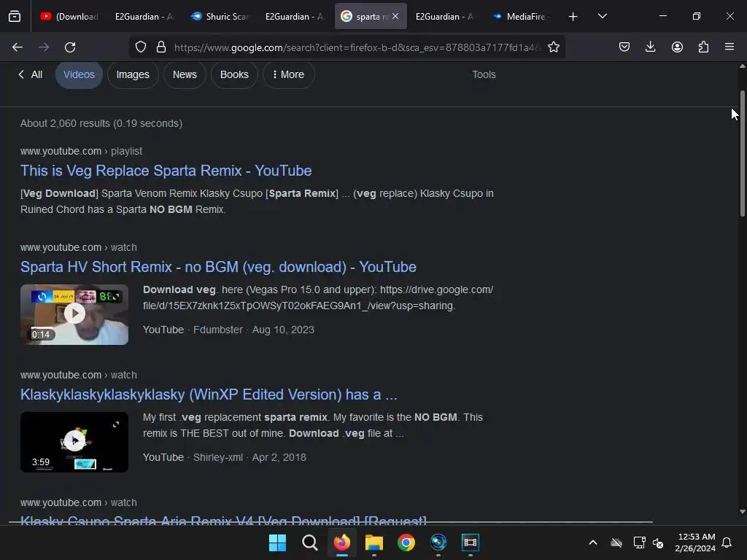Show hidden system tray icons
The image size is (747, 560).
(x=593, y=542)
